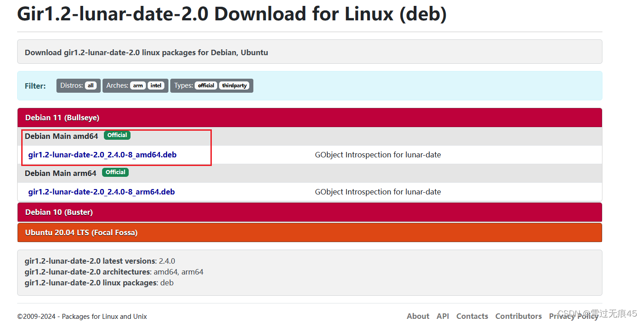Click the 'Download gir1.2-lunar-date-2.0 linux packages' description
The width and height of the screenshot is (644, 322).
point(146,52)
